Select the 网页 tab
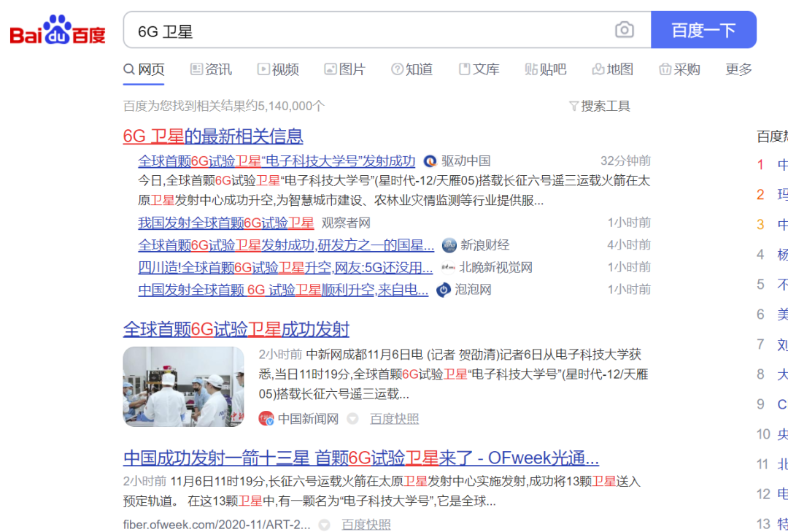 tap(144, 69)
